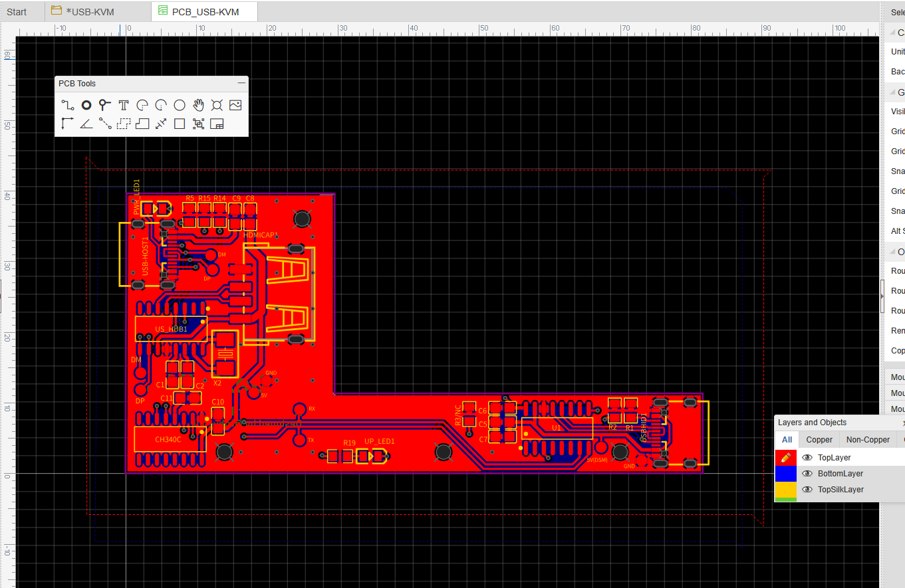Toggle TopSilkLayer visibility eye
The width and height of the screenshot is (905, 588).
[x=807, y=490]
